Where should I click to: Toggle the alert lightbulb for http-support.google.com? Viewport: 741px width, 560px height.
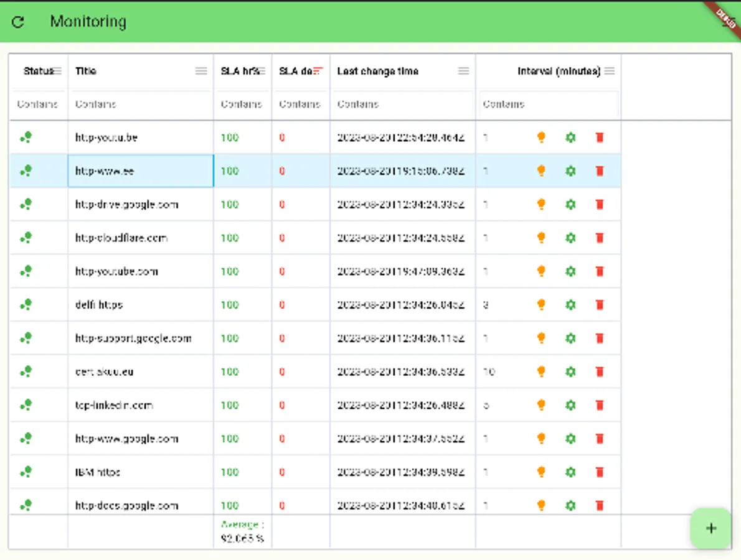coord(541,338)
